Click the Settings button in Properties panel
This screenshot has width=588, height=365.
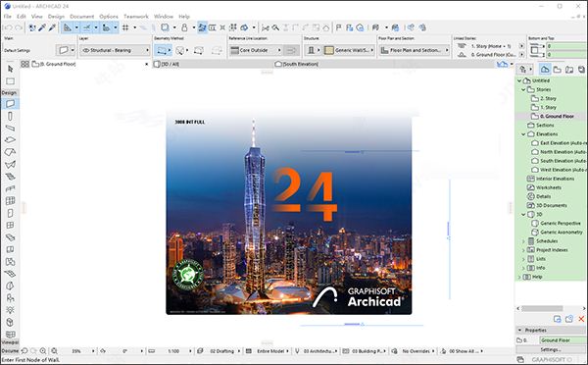[x=551, y=349]
